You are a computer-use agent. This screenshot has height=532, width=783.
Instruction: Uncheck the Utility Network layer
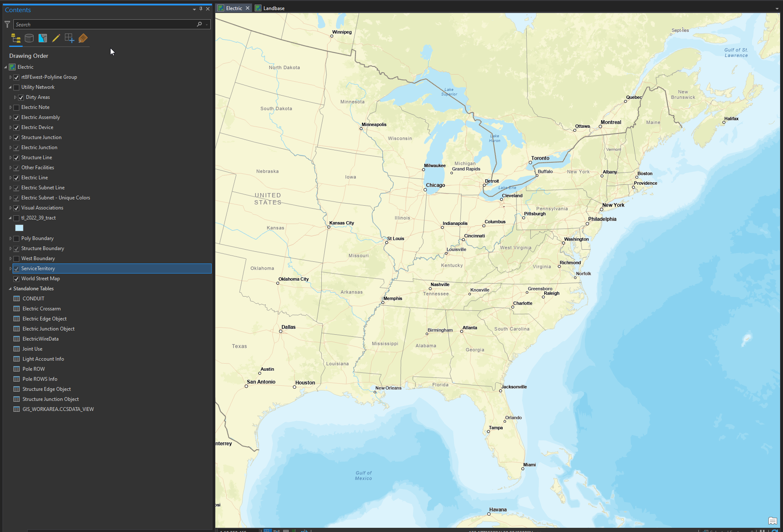click(x=16, y=87)
